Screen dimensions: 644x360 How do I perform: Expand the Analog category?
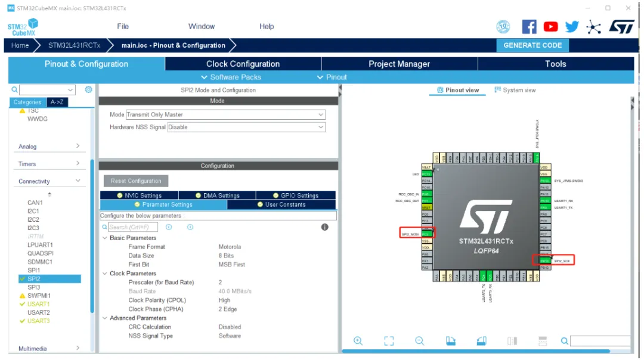[49, 147]
